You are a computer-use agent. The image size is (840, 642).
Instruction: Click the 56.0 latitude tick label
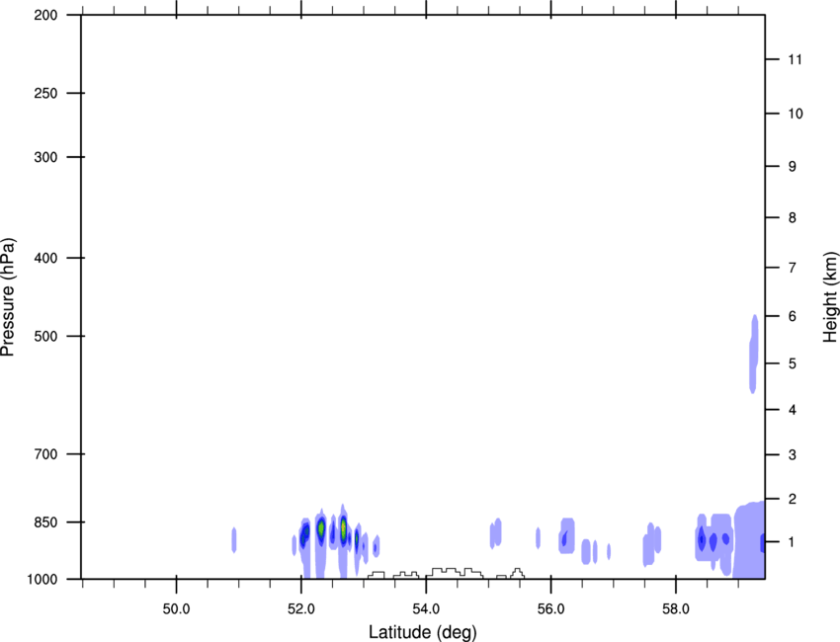(550, 609)
